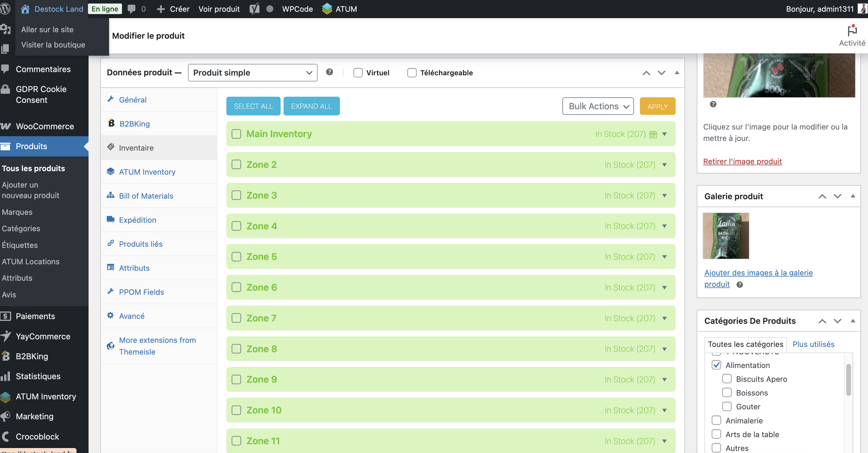
Task: Click the Bill of Materials hierarchy icon
Action: [111, 195]
